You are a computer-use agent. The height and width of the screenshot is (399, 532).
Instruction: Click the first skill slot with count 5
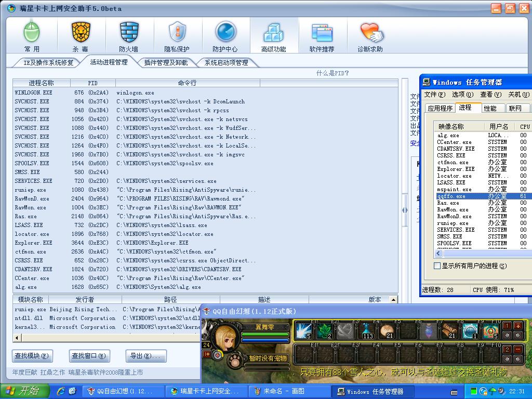pyautogui.click(x=303, y=330)
